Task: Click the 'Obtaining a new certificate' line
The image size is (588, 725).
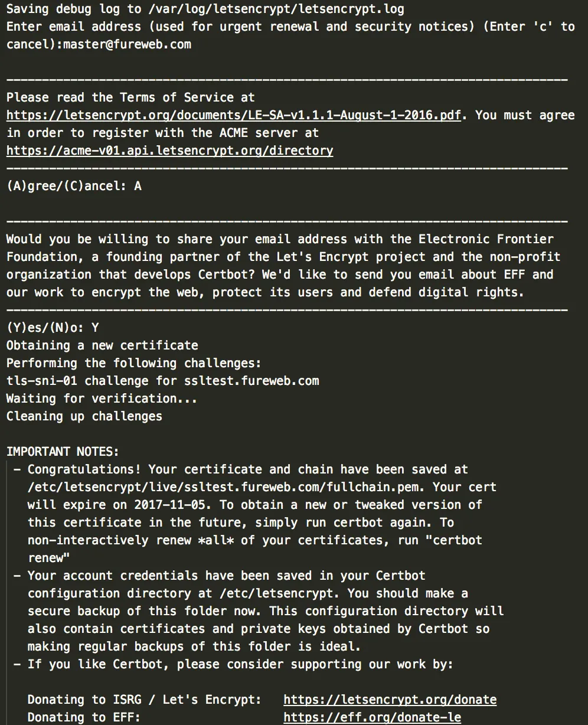Action: click(x=102, y=345)
